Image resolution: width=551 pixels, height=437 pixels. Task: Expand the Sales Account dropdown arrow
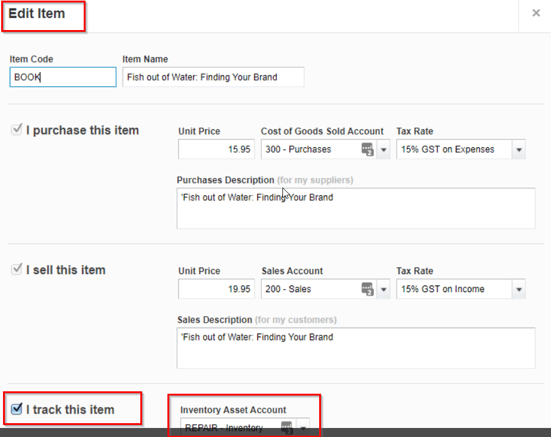coord(383,289)
